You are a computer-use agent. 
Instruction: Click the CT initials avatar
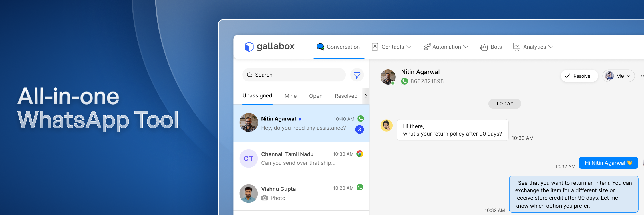pyautogui.click(x=249, y=158)
